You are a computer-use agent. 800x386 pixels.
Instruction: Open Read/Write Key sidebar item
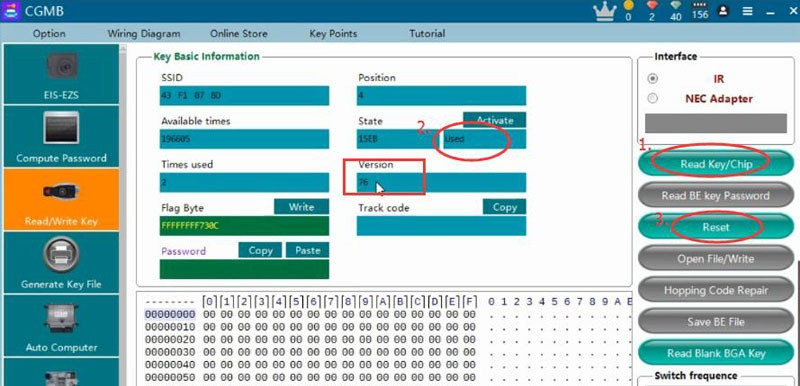(61, 200)
